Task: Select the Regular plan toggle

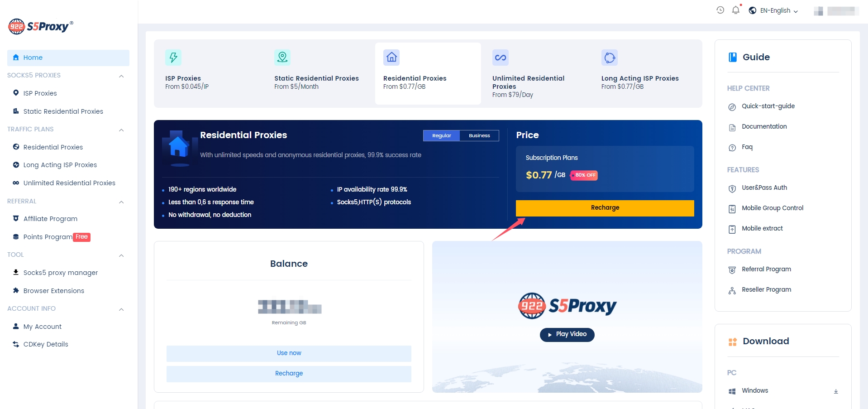Action: [441, 135]
